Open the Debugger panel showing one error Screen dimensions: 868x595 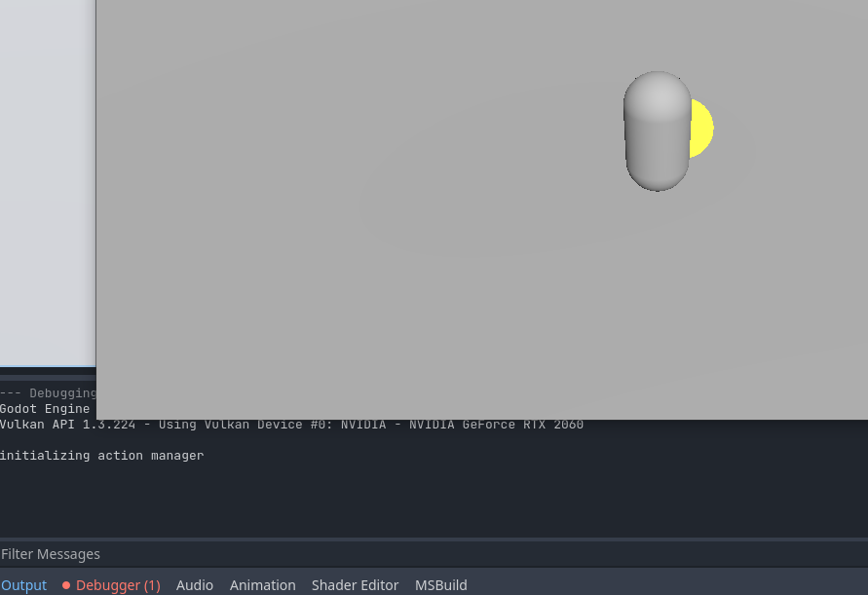(x=117, y=585)
